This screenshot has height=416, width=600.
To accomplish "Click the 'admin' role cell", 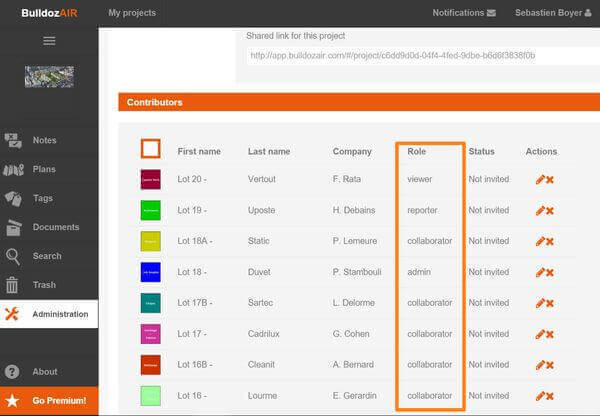I will [x=419, y=272].
